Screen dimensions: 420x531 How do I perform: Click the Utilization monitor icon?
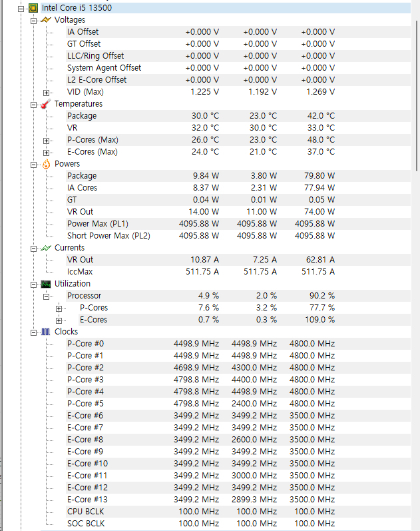coord(46,284)
